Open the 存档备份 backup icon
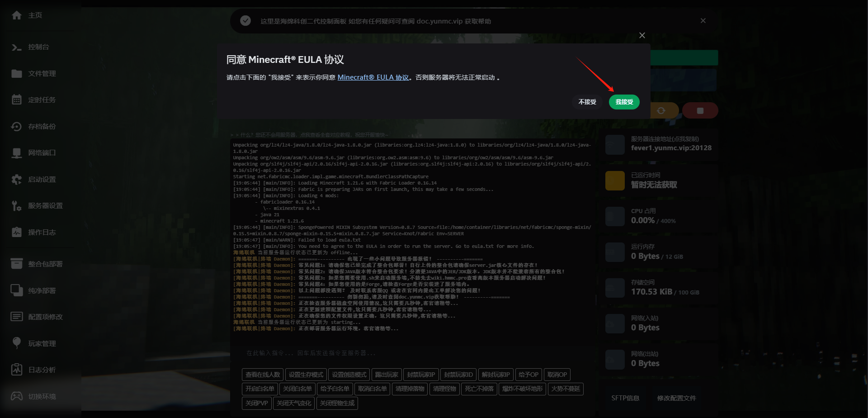 coord(17,126)
